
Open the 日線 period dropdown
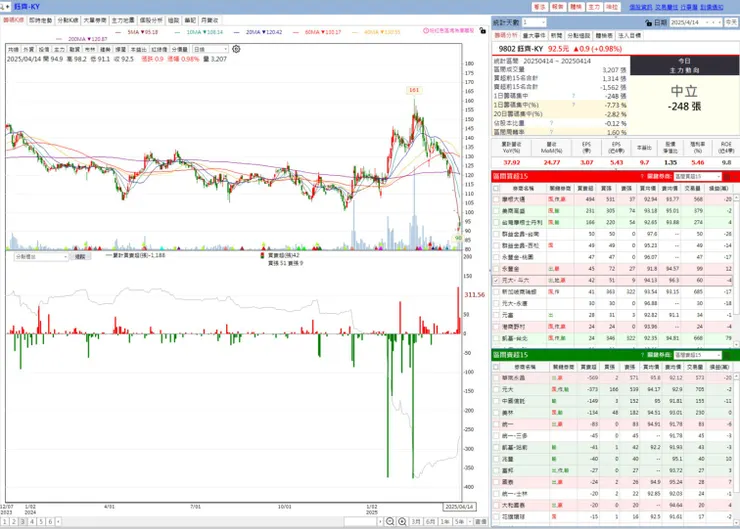pyautogui.click(x=210, y=49)
